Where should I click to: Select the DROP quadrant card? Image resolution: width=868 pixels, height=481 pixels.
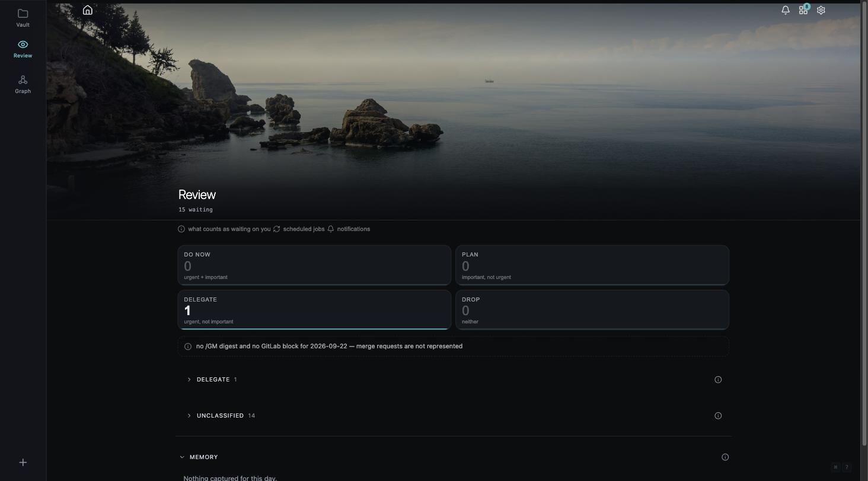[592, 310]
